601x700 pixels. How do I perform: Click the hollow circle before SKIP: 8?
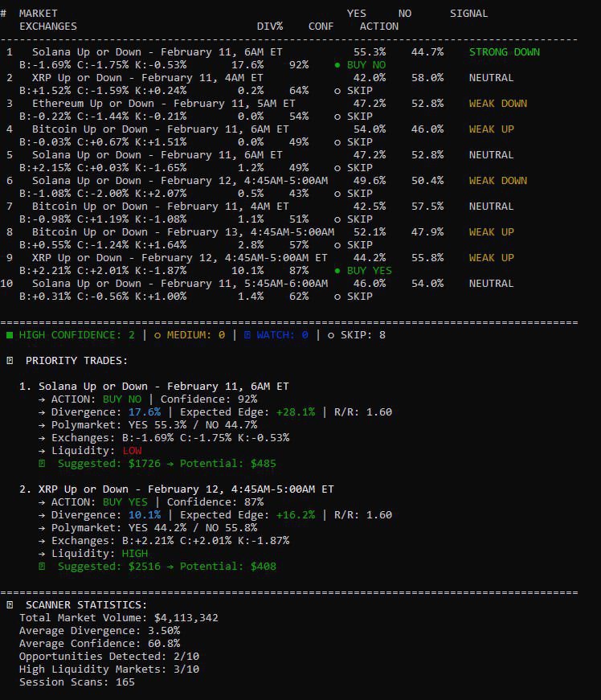(x=330, y=335)
